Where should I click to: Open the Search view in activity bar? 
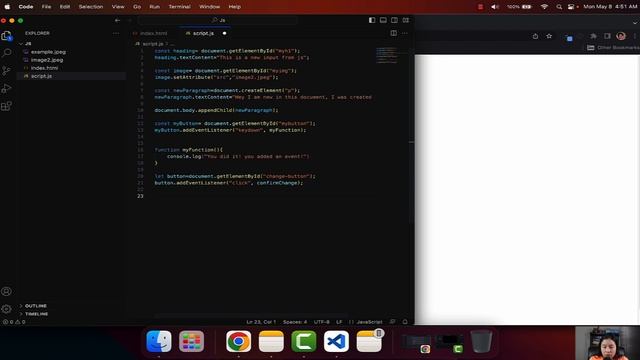[7, 53]
